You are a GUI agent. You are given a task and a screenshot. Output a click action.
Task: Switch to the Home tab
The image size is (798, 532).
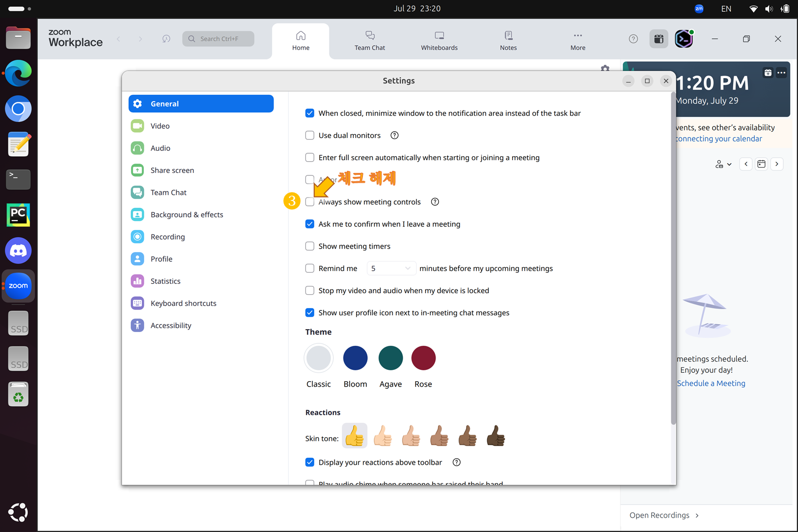[301, 41]
